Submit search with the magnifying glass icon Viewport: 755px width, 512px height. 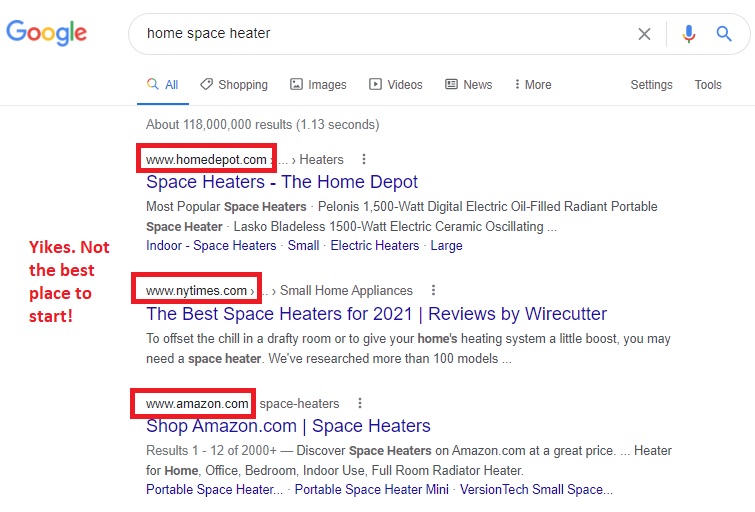tap(724, 34)
